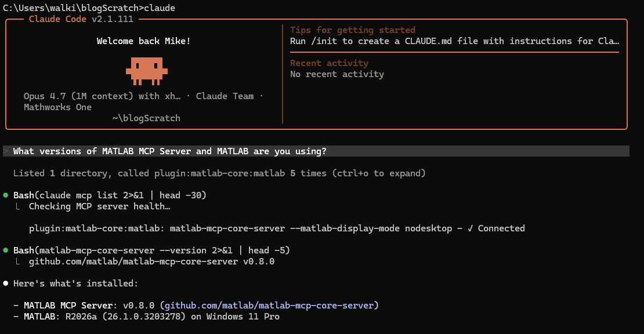Click the '/init' command in the tips
The height and width of the screenshot is (334, 644).
click(321, 41)
